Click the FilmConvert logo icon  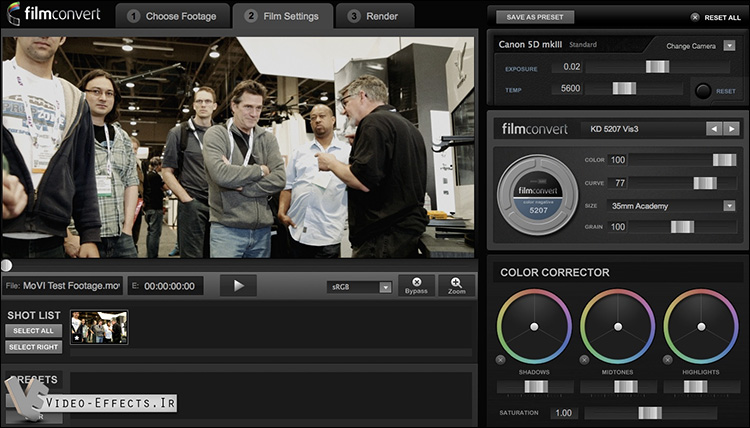13,13
